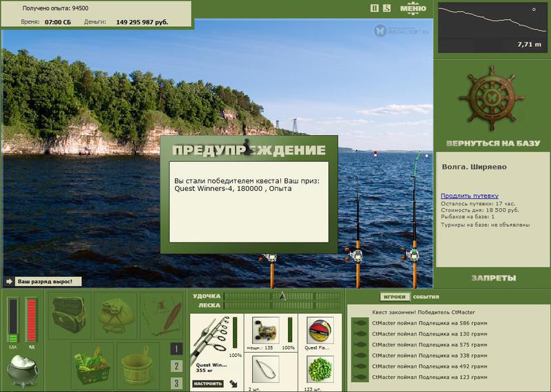Click the Продлить путевку link
The image size is (551, 392).
pyautogui.click(x=470, y=196)
